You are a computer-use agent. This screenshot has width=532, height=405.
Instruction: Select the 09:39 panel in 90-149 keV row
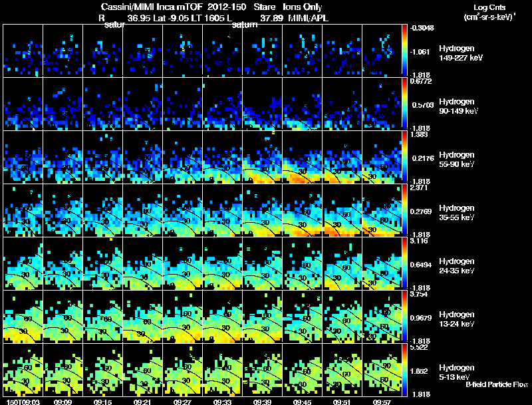point(262,104)
